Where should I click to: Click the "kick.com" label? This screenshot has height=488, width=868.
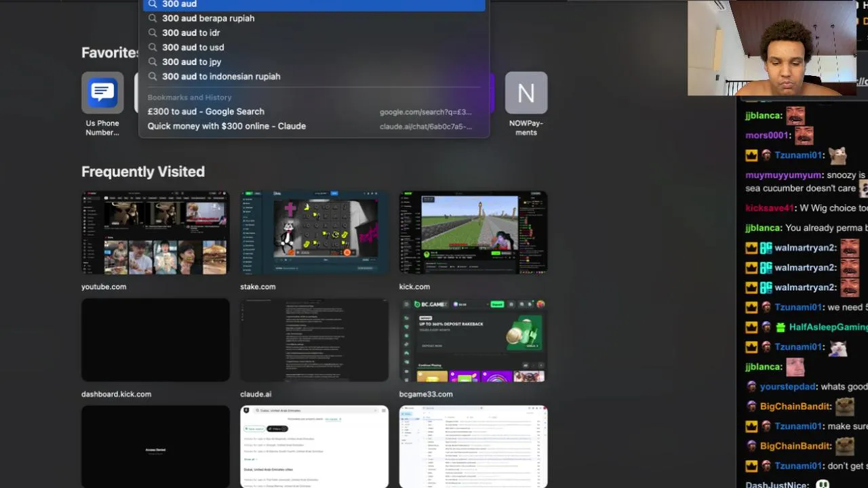(414, 287)
